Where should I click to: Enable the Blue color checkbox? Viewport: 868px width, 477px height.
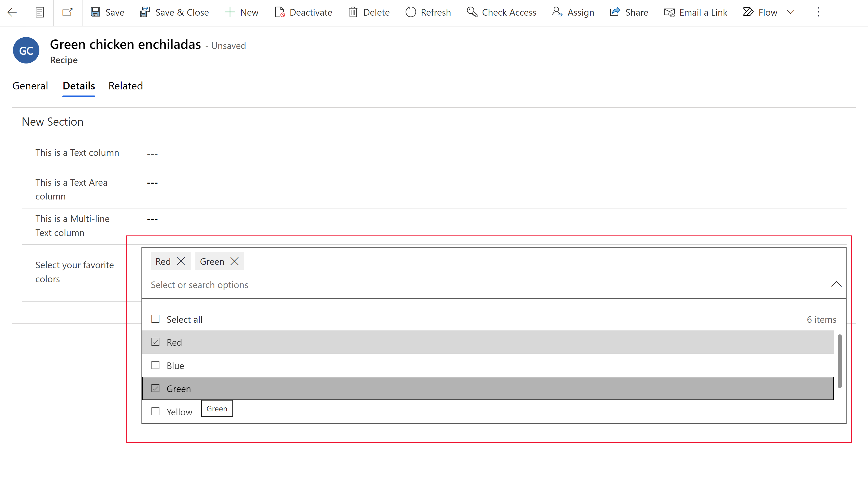click(x=155, y=365)
